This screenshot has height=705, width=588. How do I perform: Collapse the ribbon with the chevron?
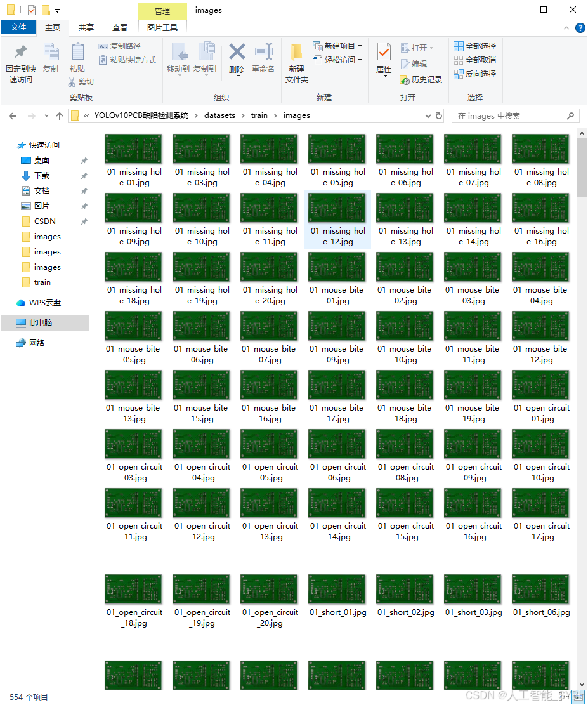[565, 27]
